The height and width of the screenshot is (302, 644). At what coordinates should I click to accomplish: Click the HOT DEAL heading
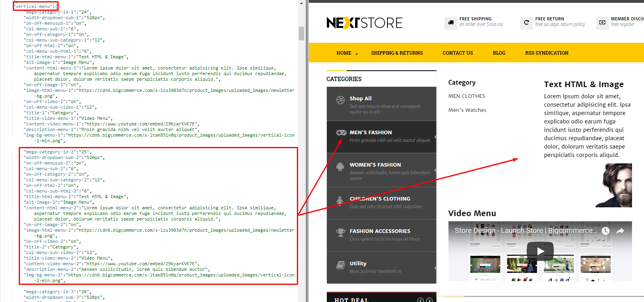tap(351, 300)
